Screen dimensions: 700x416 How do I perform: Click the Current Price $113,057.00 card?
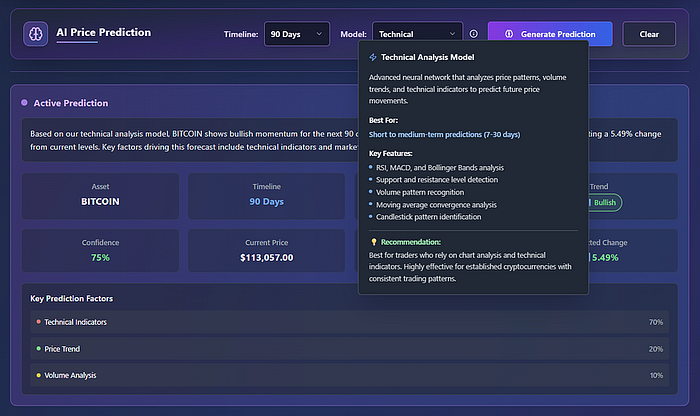pyautogui.click(x=267, y=250)
